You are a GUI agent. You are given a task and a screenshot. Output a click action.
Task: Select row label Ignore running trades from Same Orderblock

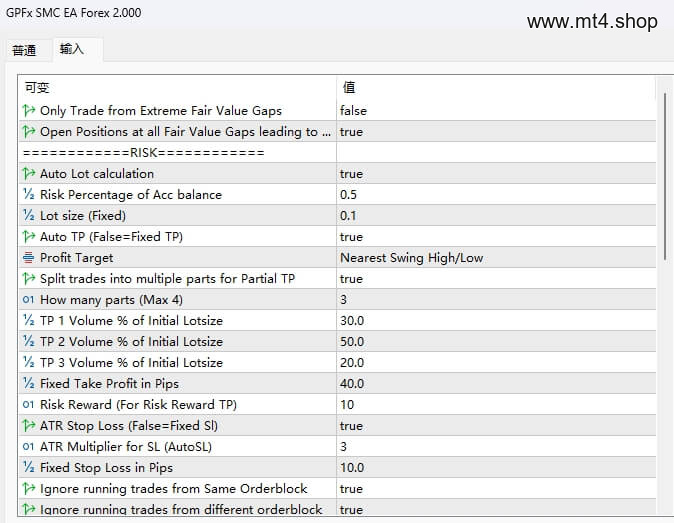[173, 488]
